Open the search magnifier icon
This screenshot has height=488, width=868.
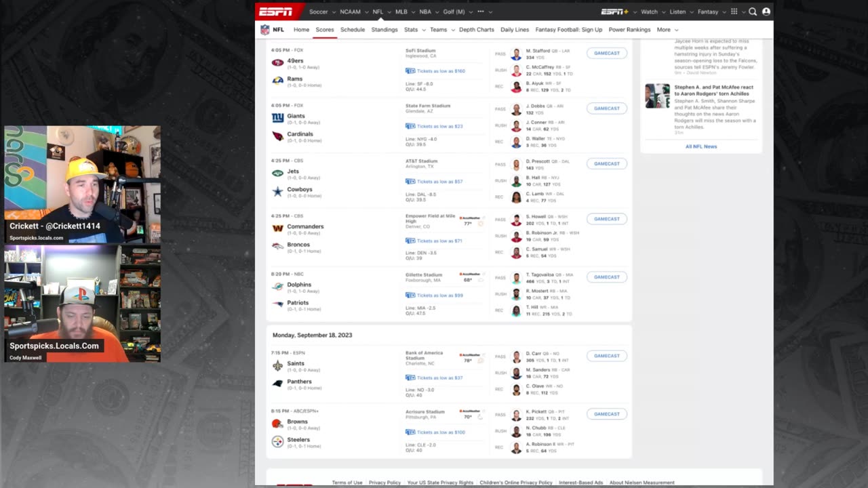point(753,12)
